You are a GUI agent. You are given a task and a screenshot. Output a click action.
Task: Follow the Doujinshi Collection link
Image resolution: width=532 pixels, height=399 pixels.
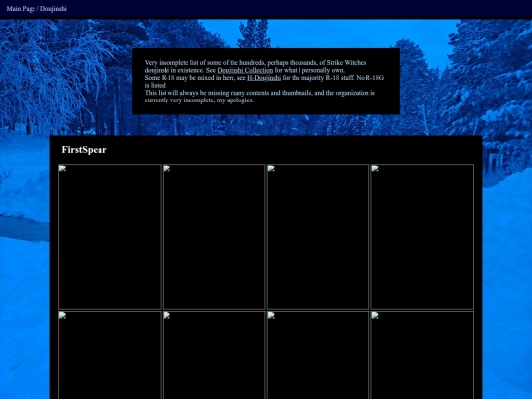click(245, 70)
